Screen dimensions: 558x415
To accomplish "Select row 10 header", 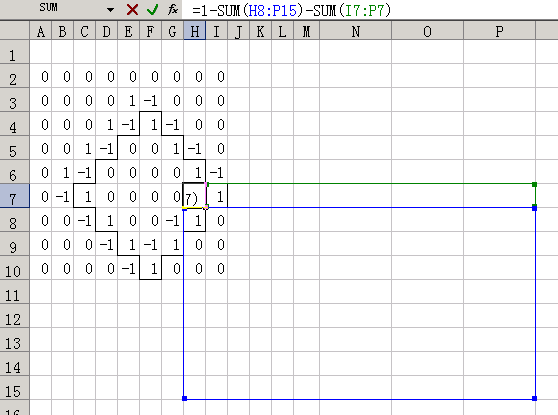I will (x=14, y=268).
